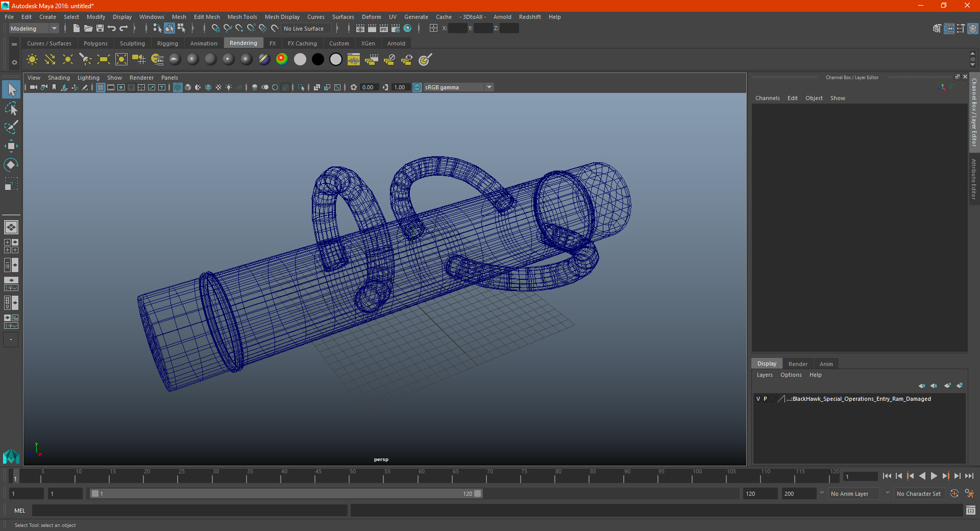The height and width of the screenshot is (531, 980).
Task: Open layer editor Options menu
Action: coord(791,375)
